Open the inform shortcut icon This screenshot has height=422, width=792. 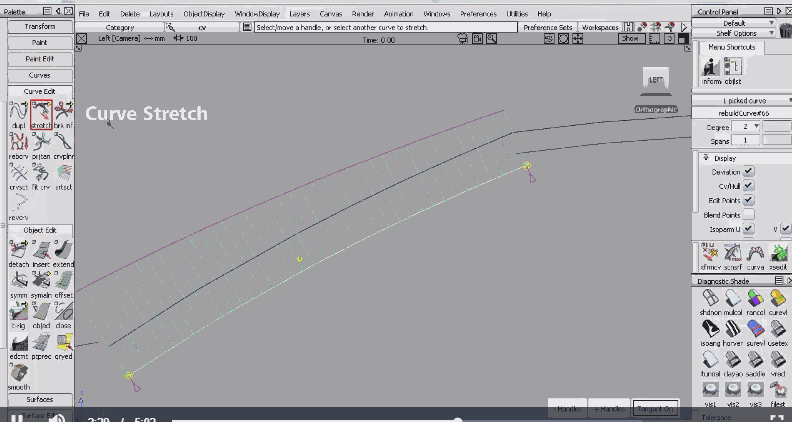(x=711, y=70)
